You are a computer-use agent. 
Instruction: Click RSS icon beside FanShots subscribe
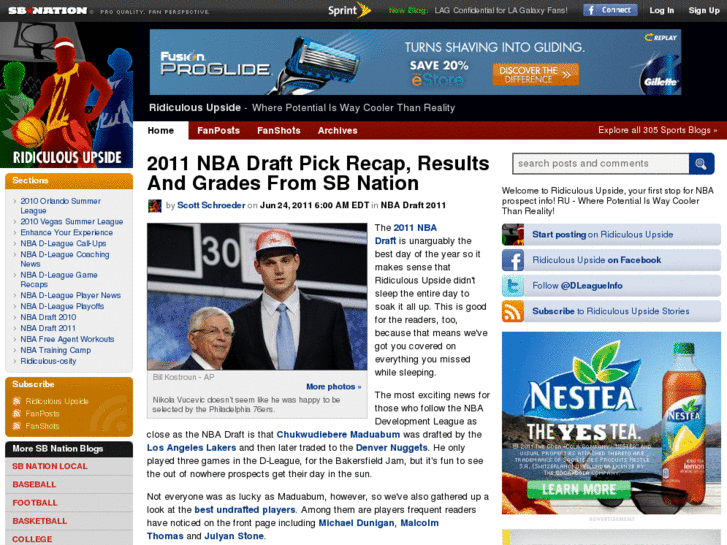17,426
